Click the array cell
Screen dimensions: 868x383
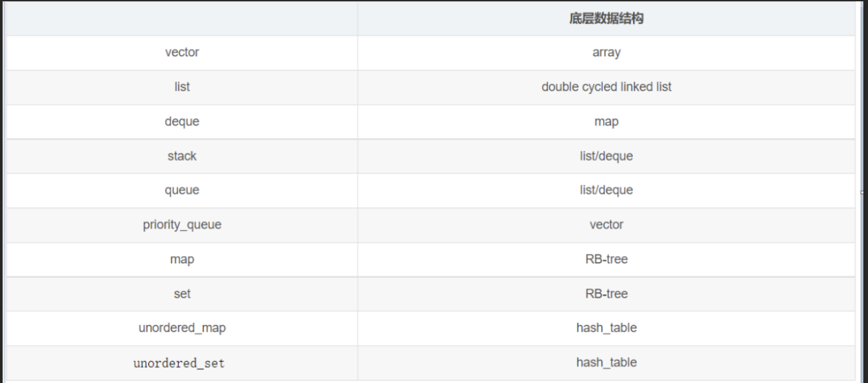tap(606, 52)
